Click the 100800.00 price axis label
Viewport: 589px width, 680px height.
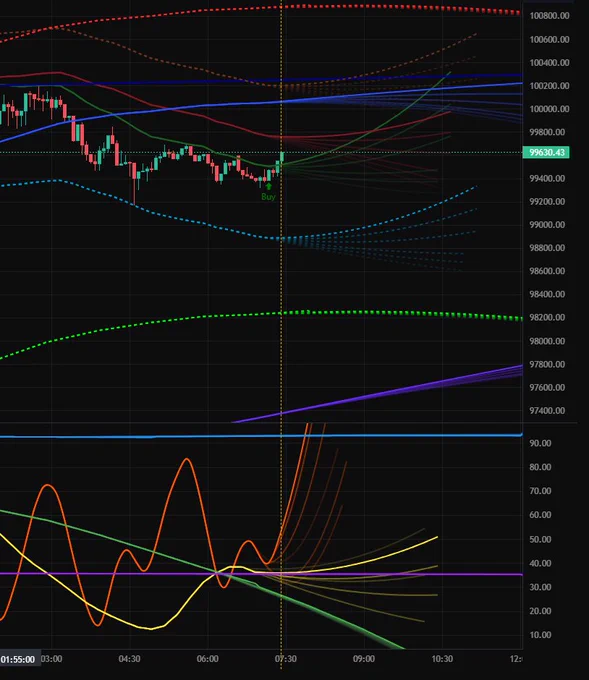pos(549,16)
